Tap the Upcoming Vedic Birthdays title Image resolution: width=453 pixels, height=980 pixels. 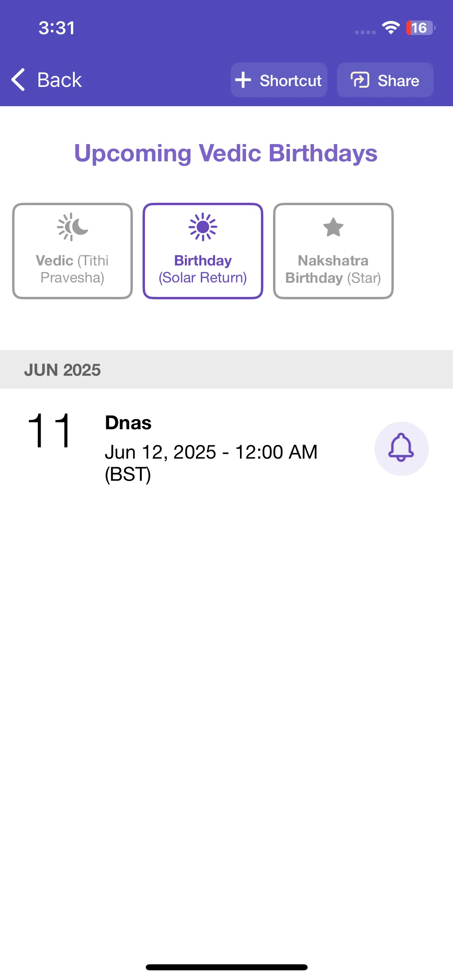click(226, 153)
